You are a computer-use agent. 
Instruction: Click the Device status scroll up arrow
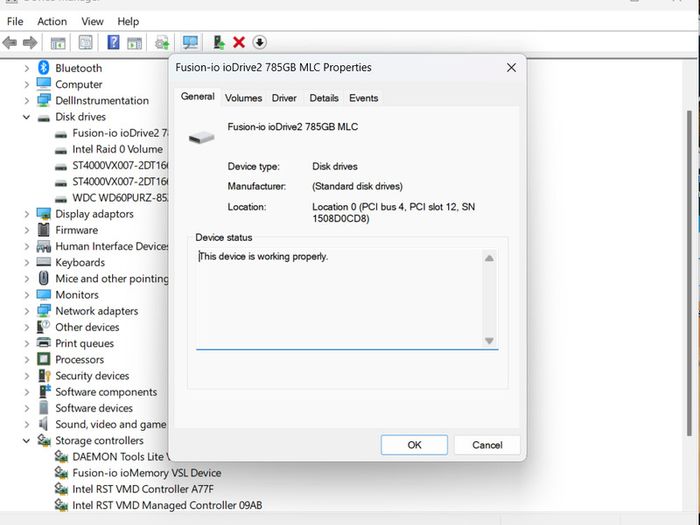click(x=489, y=258)
